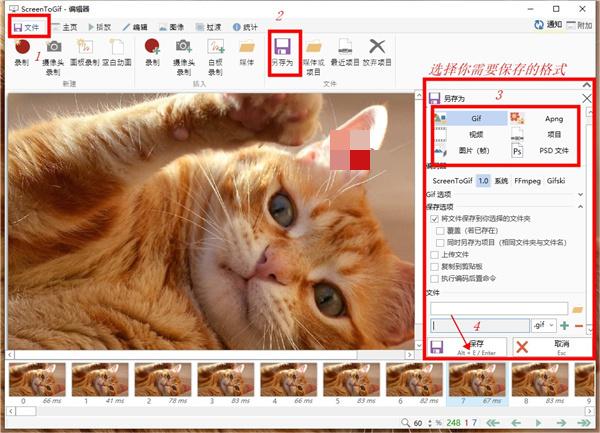
Task: Load 媒体或项目 from the file group
Action: [314, 57]
